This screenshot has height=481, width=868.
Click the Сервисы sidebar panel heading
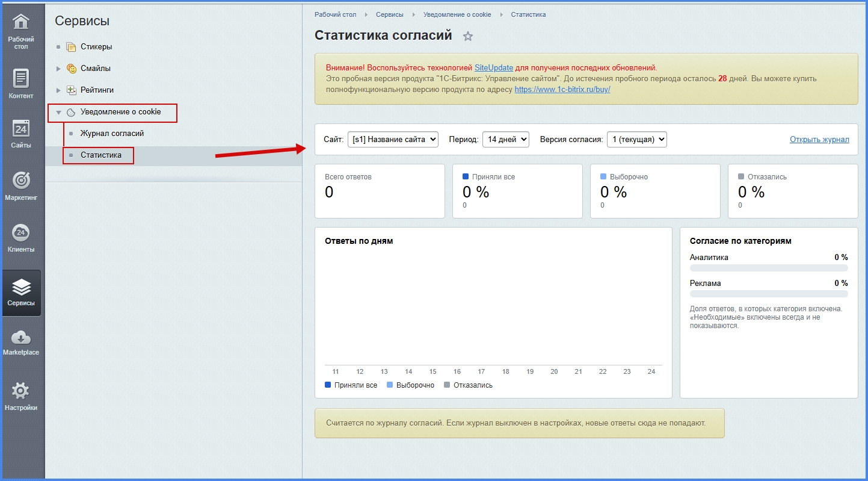click(82, 21)
